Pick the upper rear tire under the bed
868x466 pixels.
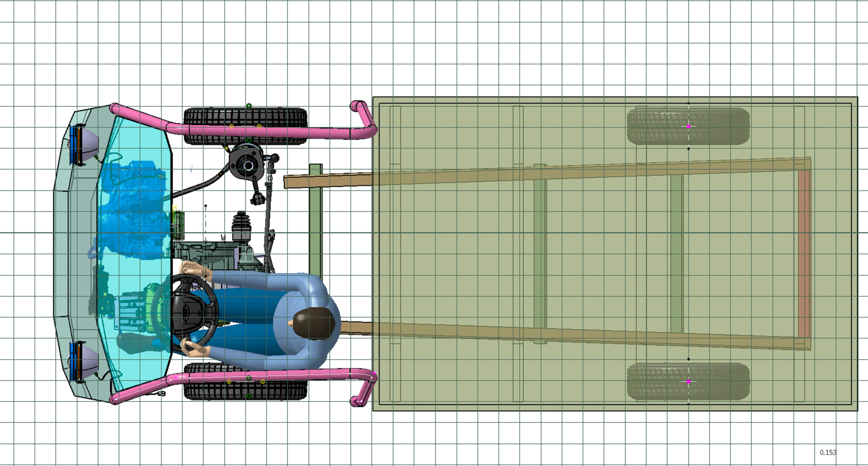click(687, 126)
